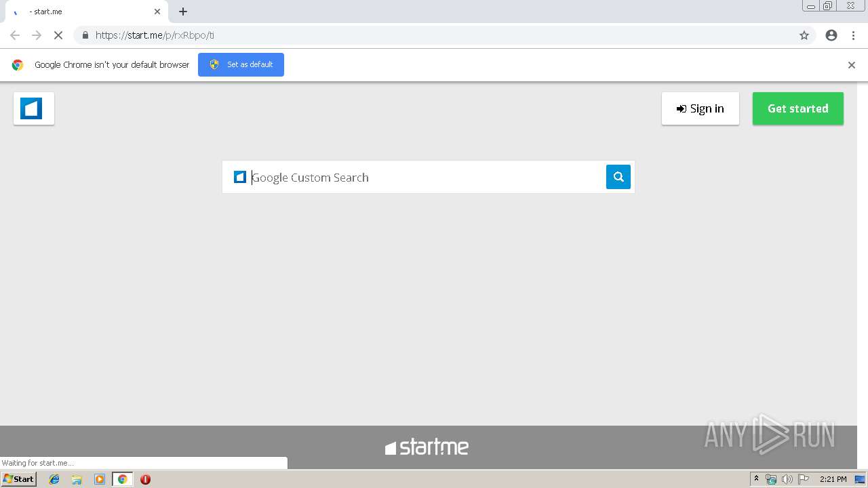Open Windows Media Player from taskbar

coord(100,479)
